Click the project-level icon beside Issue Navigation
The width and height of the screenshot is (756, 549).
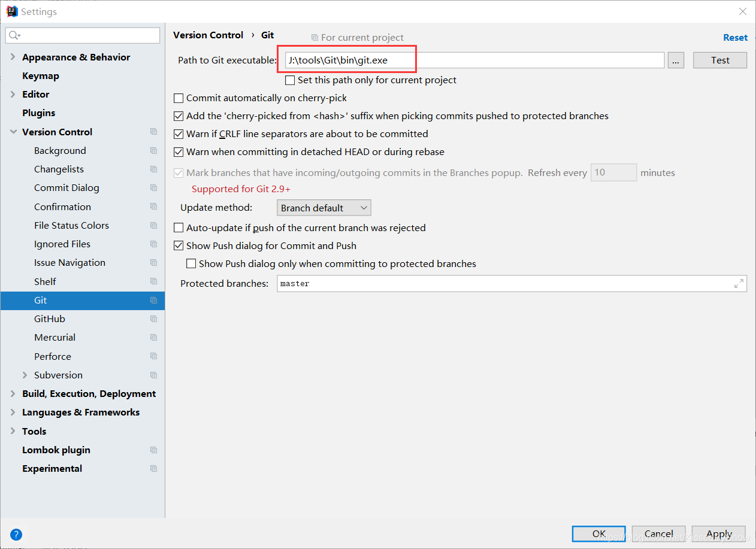click(x=154, y=262)
